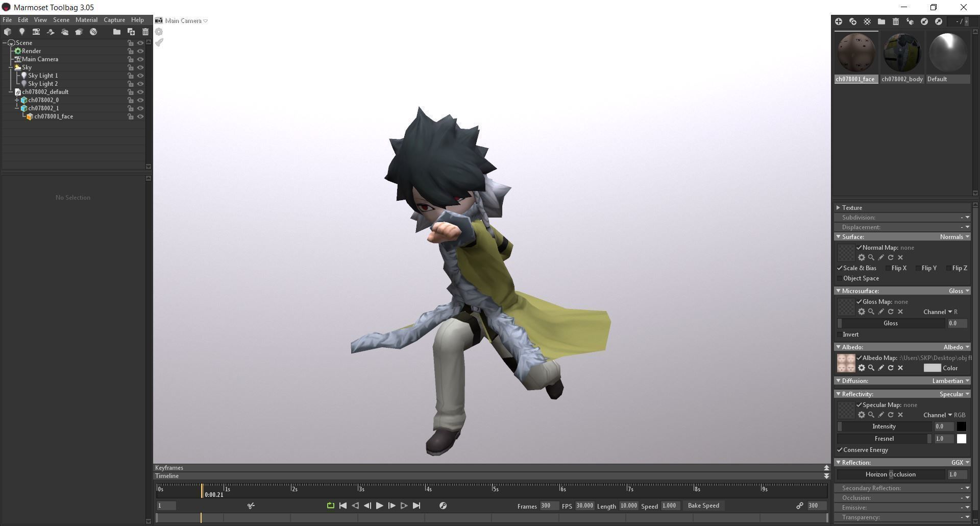
Task: Open the Scene menu
Action: (x=61, y=20)
